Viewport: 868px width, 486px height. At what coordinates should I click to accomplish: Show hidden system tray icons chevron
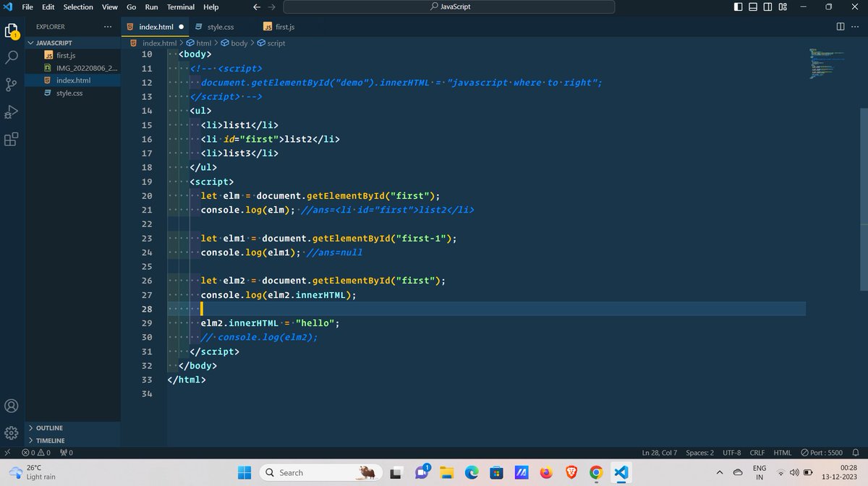(720, 472)
